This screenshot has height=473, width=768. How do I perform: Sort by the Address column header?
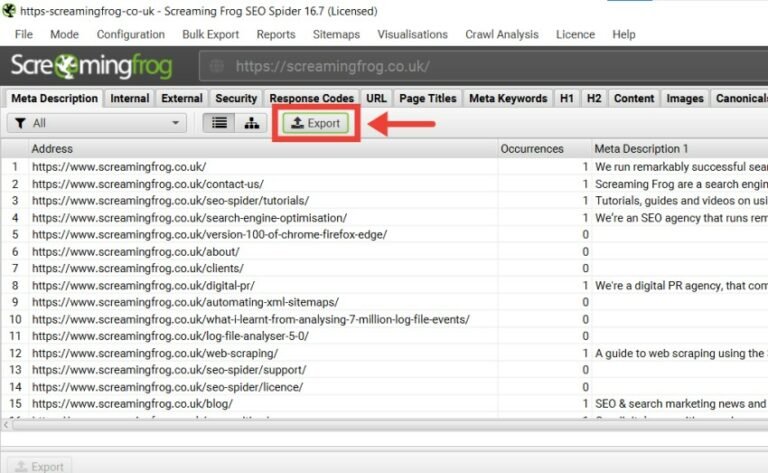coord(52,148)
